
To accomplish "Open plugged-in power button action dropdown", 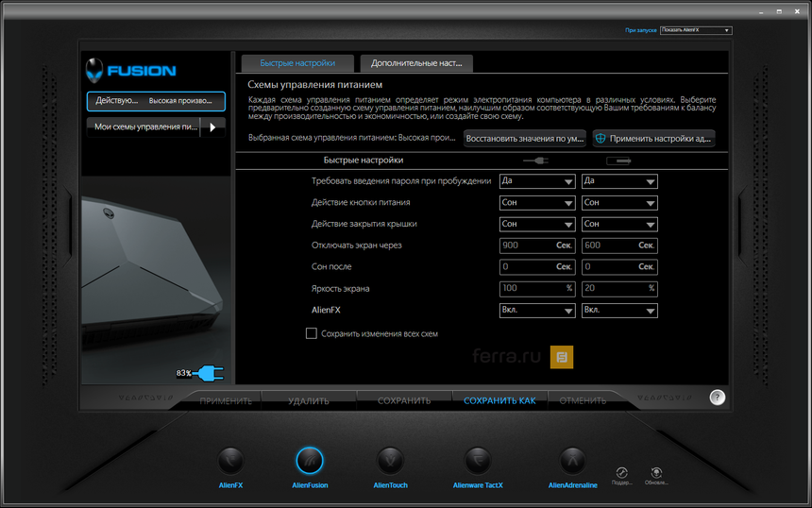I will click(537, 203).
